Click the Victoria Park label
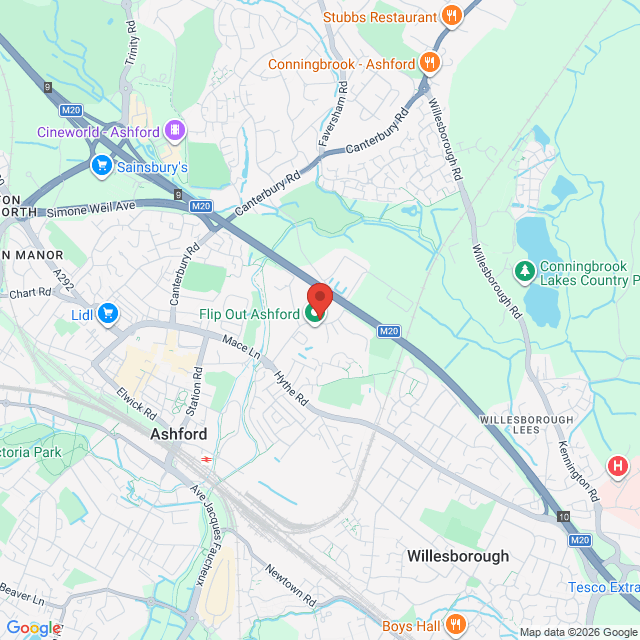 31,452
